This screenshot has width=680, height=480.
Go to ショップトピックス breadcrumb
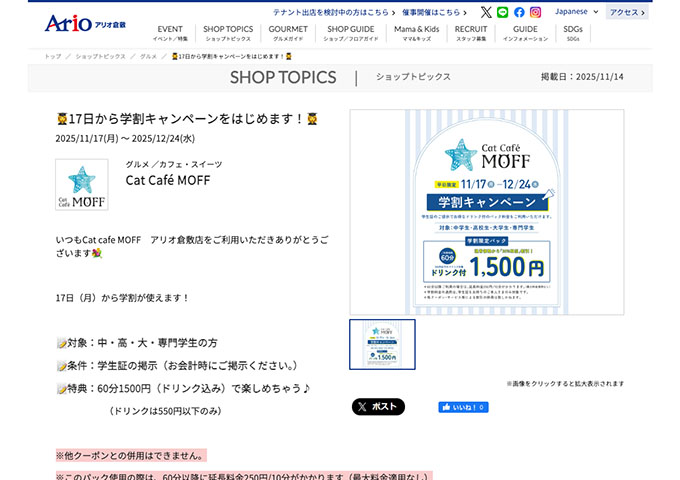click(x=100, y=56)
